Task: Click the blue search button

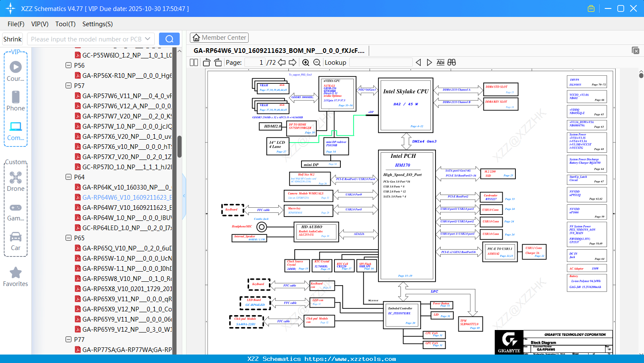Action: click(169, 39)
